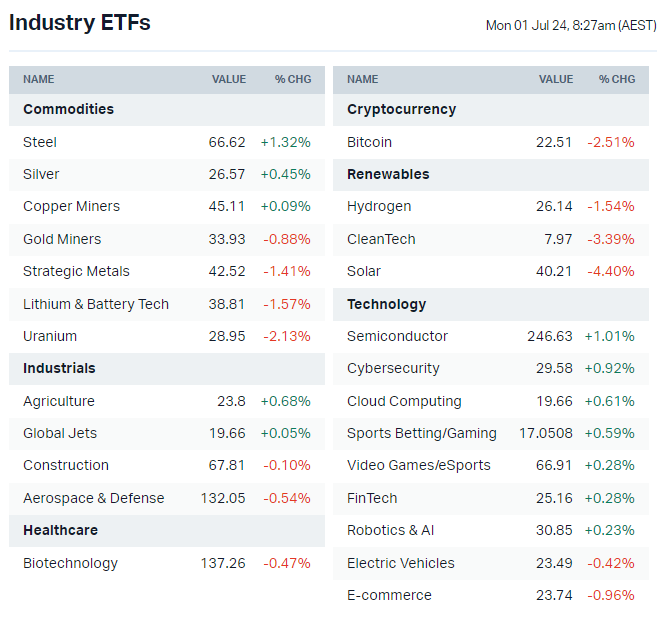
Task: Click the left table NAME header
Action: tap(39, 79)
